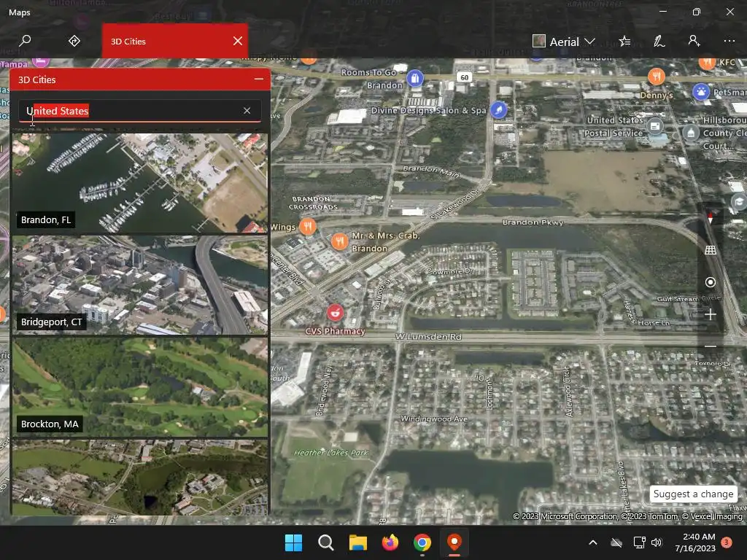Select the United States Postal Service pin
Image resolution: width=747 pixels, height=560 pixels.
pyautogui.click(x=654, y=126)
